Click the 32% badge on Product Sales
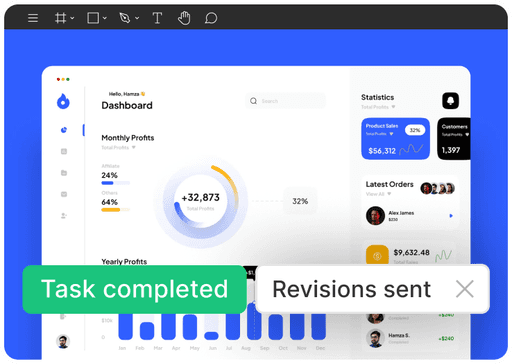Image resolution: width=512 pixels, height=364 pixels. click(415, 130)
